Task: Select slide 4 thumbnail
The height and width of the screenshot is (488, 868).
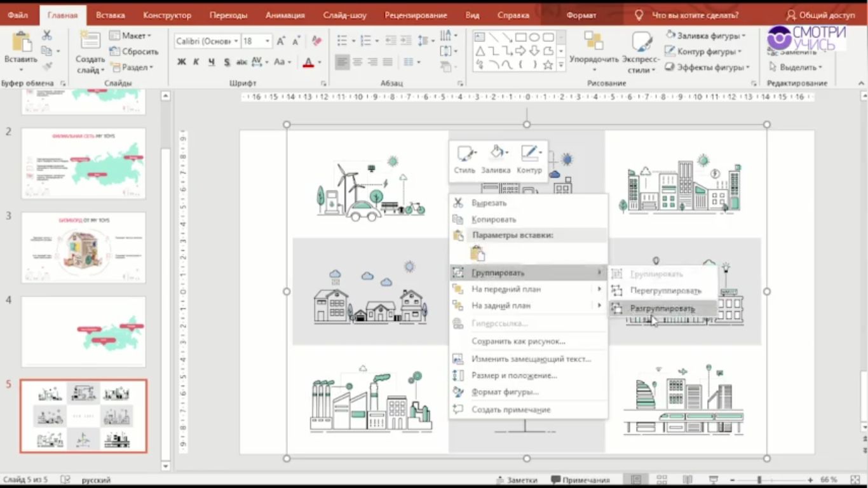Action: pos(83,332)
